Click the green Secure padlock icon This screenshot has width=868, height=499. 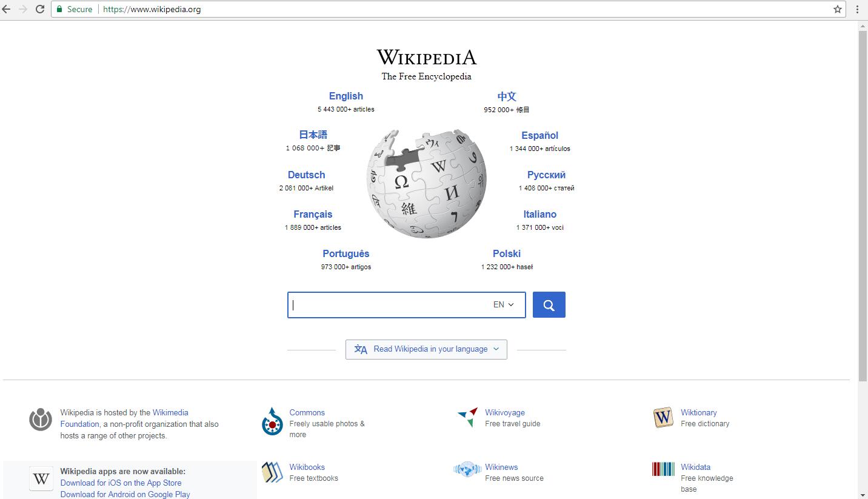click(x=59, y=9)
